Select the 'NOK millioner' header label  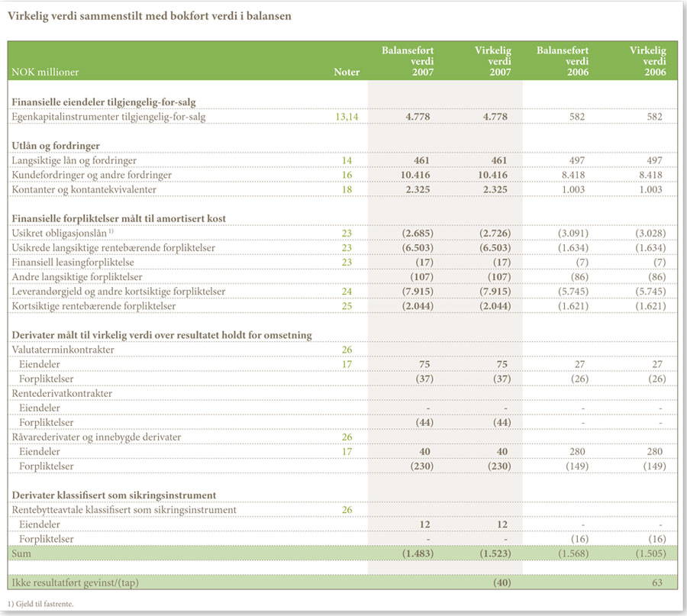coord(45,73)
